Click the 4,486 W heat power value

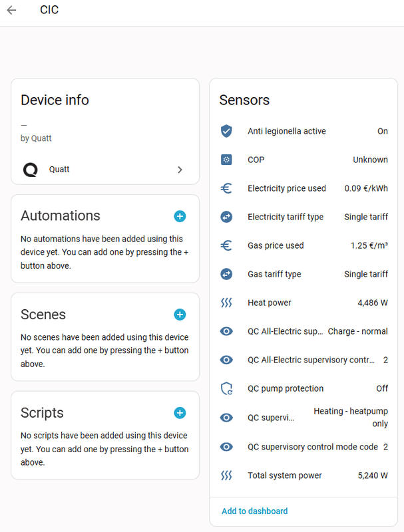(x=373, y=303)
